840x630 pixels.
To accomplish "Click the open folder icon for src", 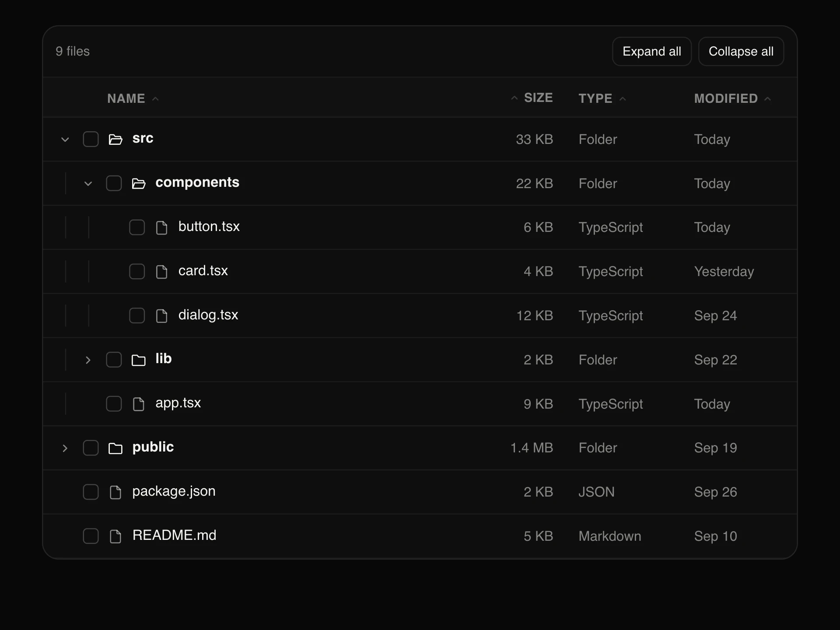I will [115, 140].
